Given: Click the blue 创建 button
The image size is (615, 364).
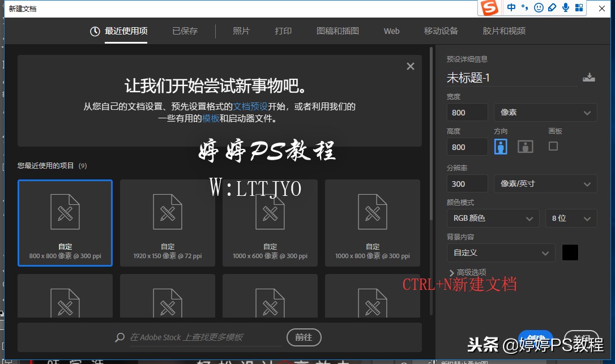Looking at the screenshot, I should point(536,338).
